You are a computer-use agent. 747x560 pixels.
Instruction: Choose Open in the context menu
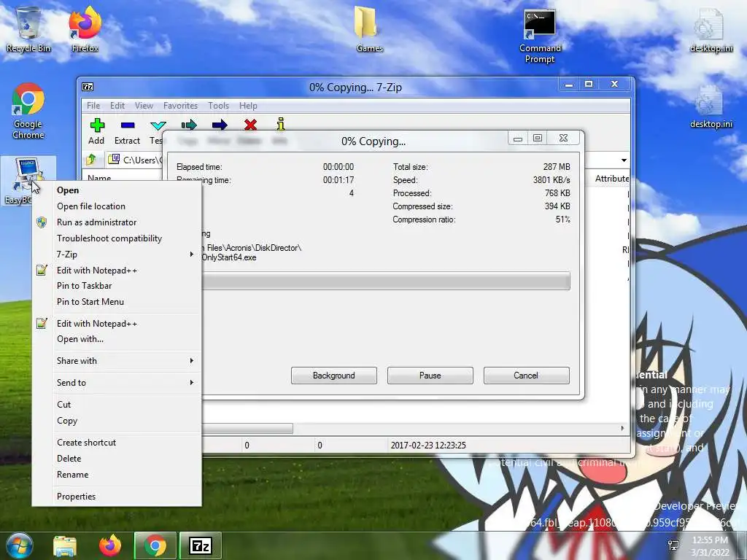[117, 190]
